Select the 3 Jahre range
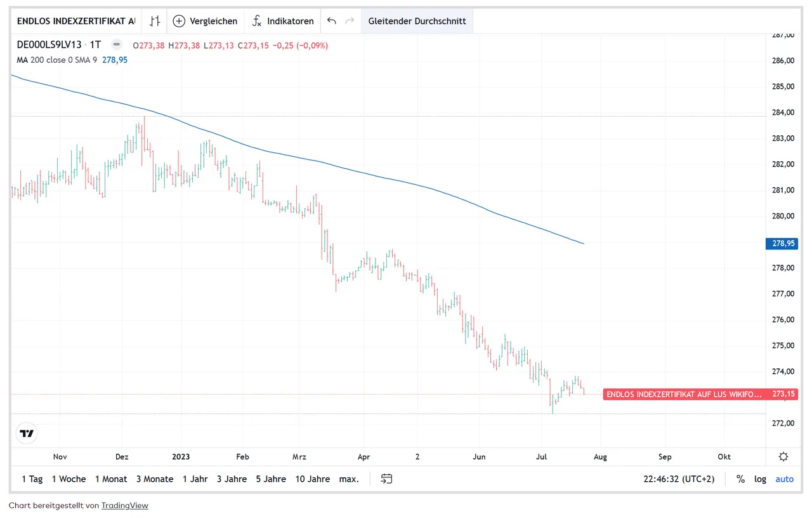 coord(232,479)
